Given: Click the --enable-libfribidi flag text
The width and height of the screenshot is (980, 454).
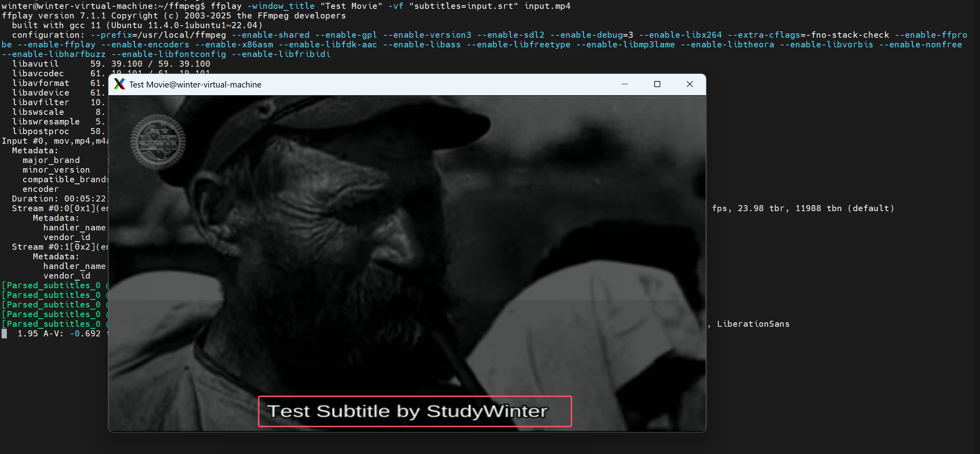Looking at the screenshot, I should pyautogui.click(x=281, y=54).
